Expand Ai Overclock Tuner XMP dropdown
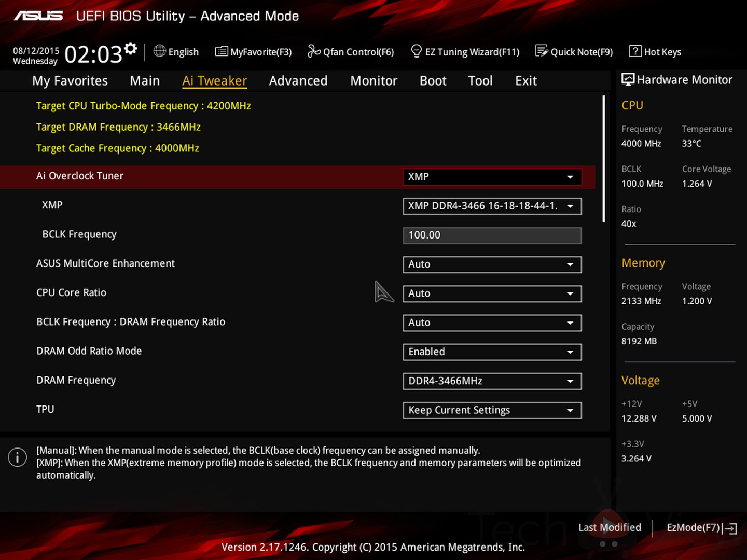Viewport: 747px width, 560px height. (492, 177)
